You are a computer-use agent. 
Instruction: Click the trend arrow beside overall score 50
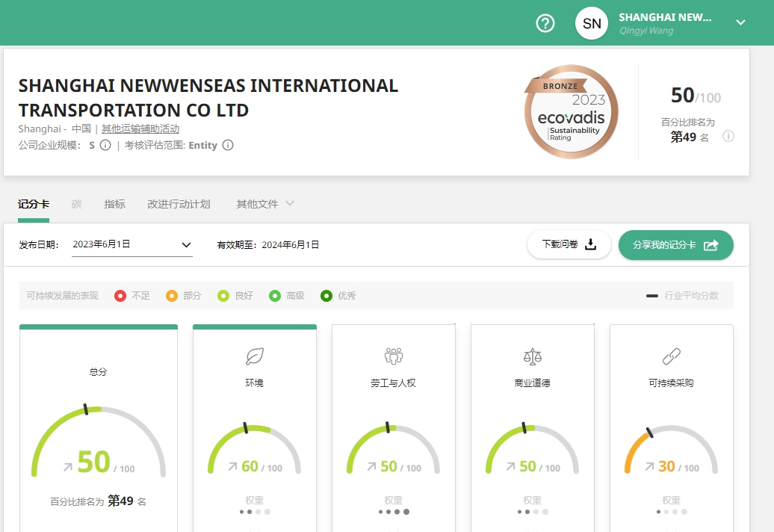(68, 466)
